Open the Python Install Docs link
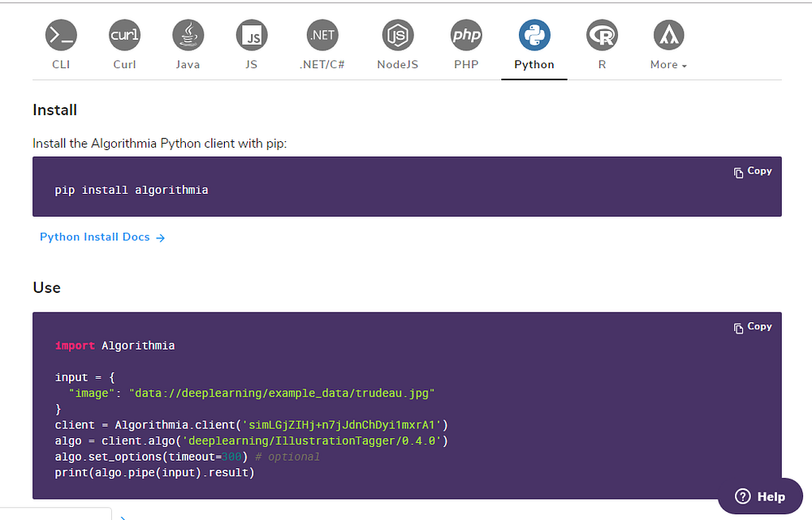Viewport: 812px width, 520px height. tap(95, 237)
